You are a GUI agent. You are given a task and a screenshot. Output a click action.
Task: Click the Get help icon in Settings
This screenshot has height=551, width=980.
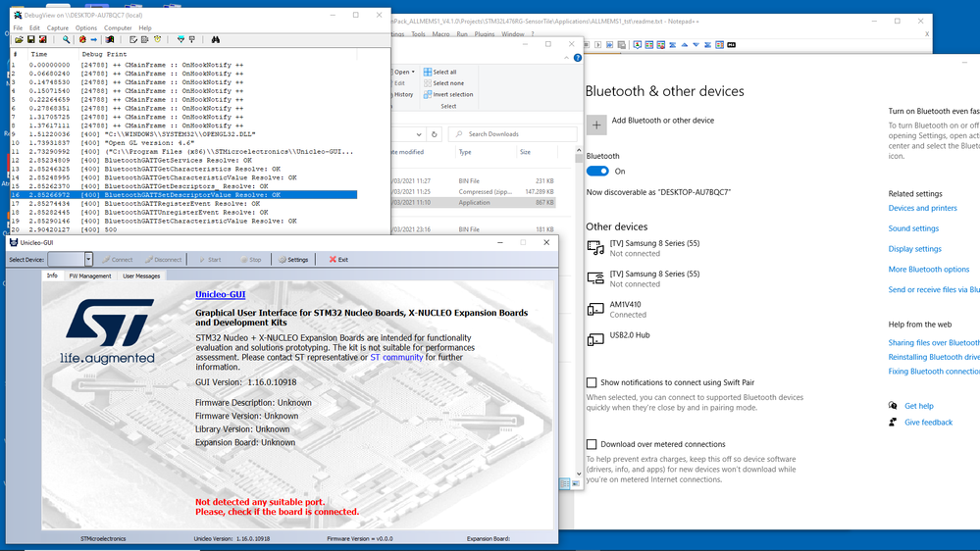point(893,406)
